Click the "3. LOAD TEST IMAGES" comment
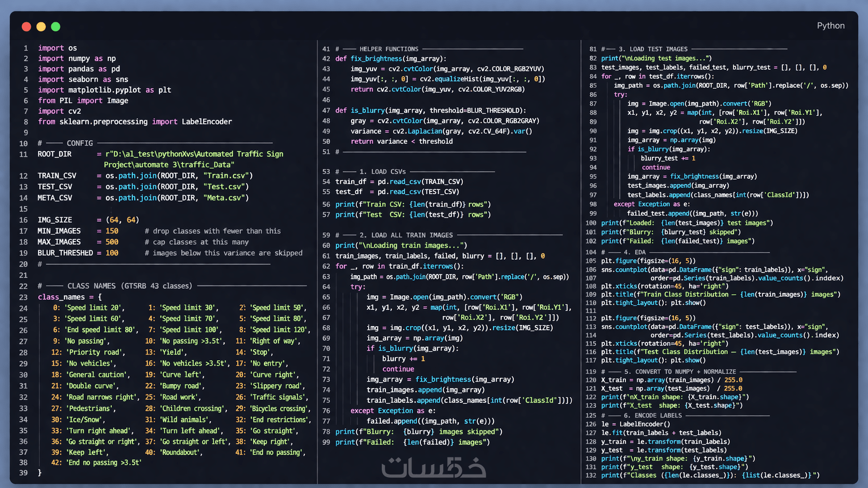 [653, 49]
